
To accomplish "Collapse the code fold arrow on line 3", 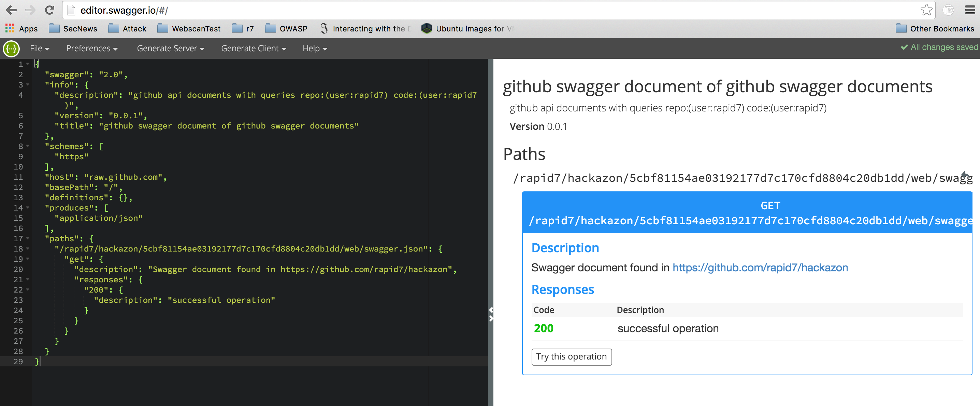I will [28, 84].
